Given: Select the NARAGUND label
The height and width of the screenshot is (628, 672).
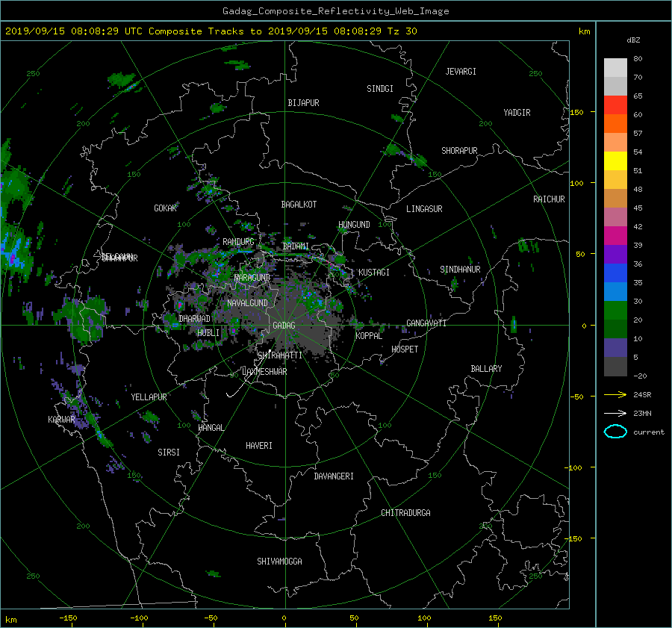Looking at the screenshot, I should tap(252, 277).
